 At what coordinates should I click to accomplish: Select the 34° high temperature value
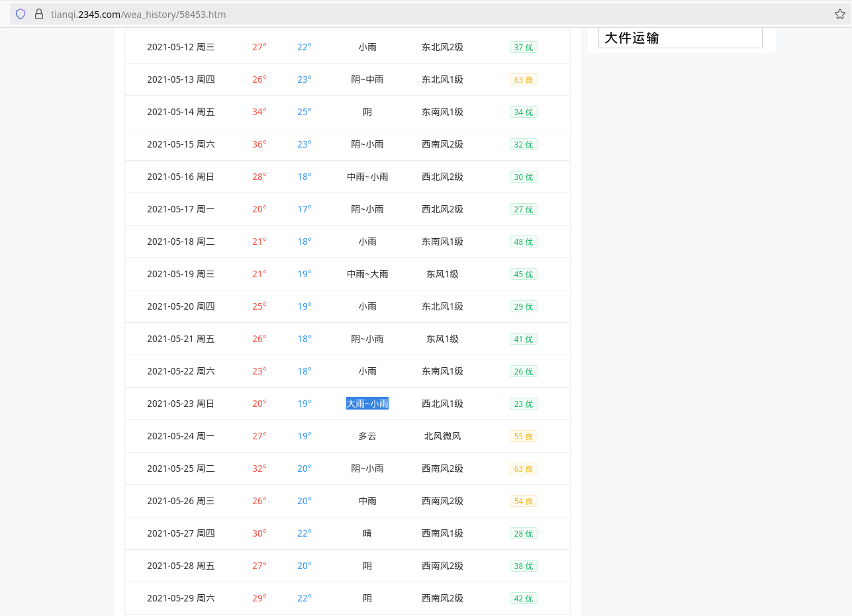point(259,112)
